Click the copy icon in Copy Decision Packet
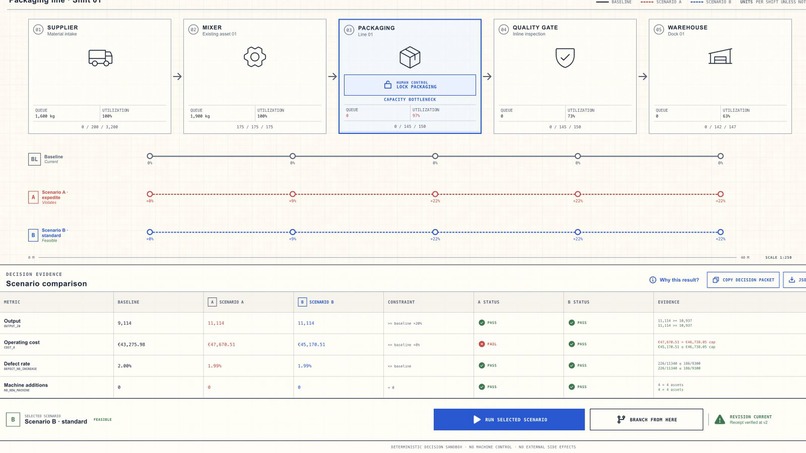 pyautogui.click(x=716, y=280)
